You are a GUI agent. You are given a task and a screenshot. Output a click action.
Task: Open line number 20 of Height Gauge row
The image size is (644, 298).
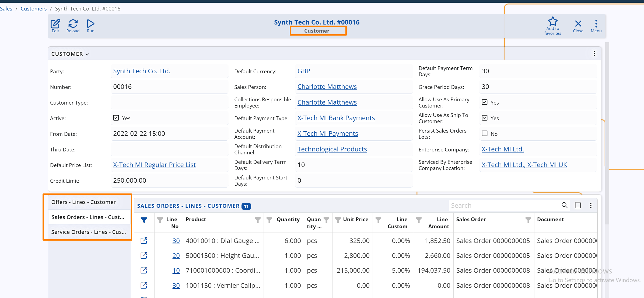[176, 256]
